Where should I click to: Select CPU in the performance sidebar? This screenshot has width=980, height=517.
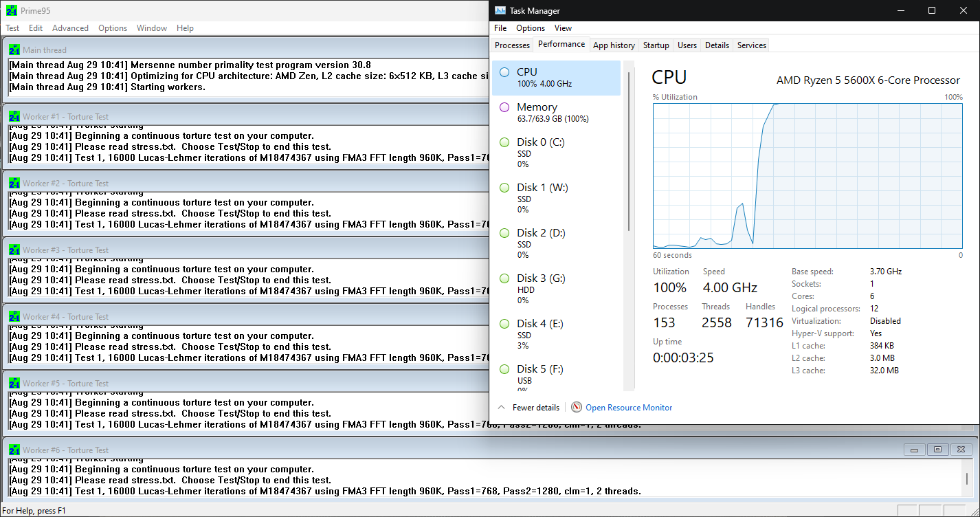coord(556,78)
